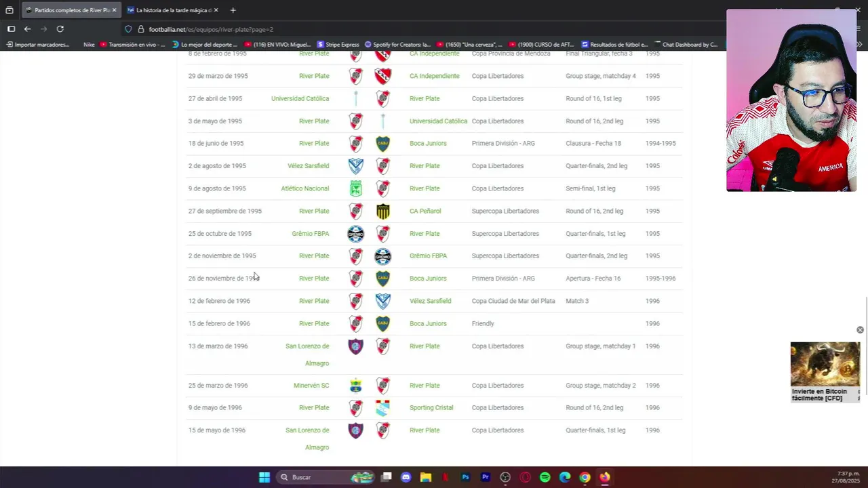Click River Plate crest in 3 de mayo row
The height and width of the screenshot is (488, 868).
pyautogui.click(x=355, y=121)
